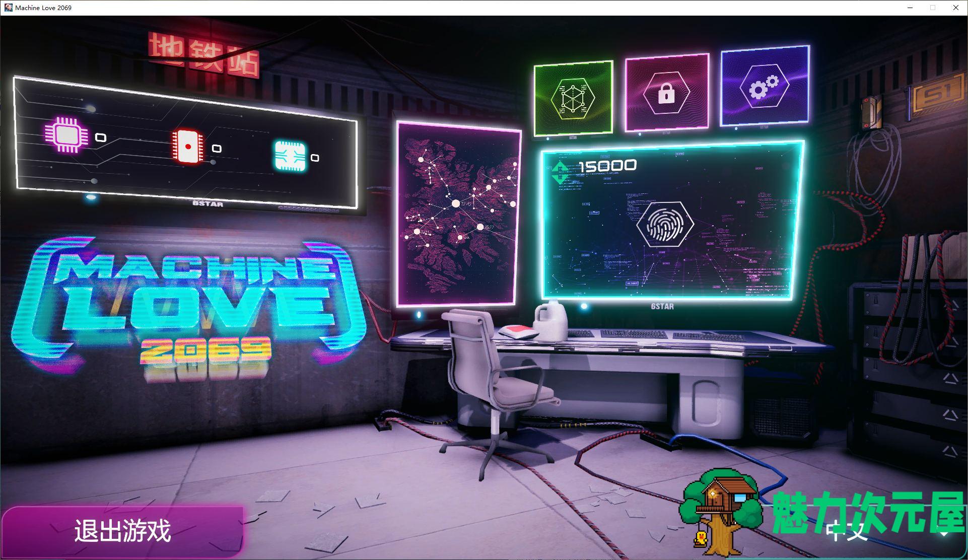Viewport: 968px width, 560px height.
Task: Click the green arrows beside 15000
Action: 559,172
